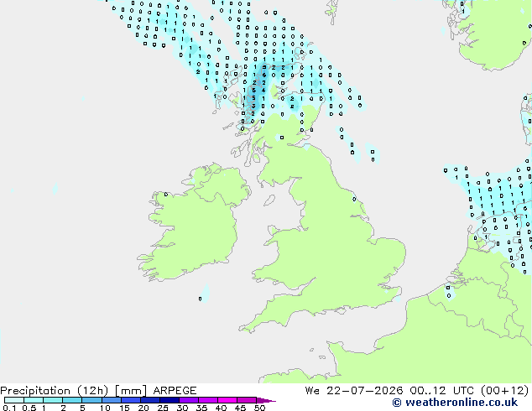
Task: Pick the 10 mm legend color swatch
Action: pyautogui.click(x=111, y=400)
